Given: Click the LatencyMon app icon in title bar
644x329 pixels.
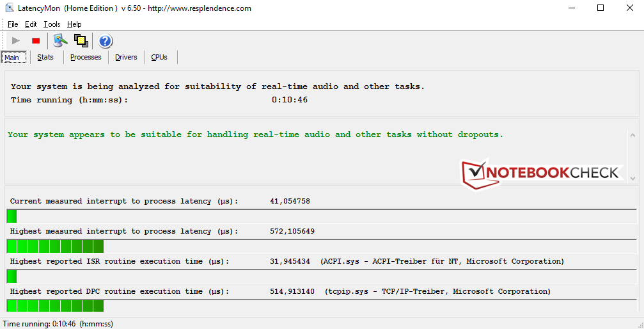Looking at the screenshot, I should click(10, 8).
